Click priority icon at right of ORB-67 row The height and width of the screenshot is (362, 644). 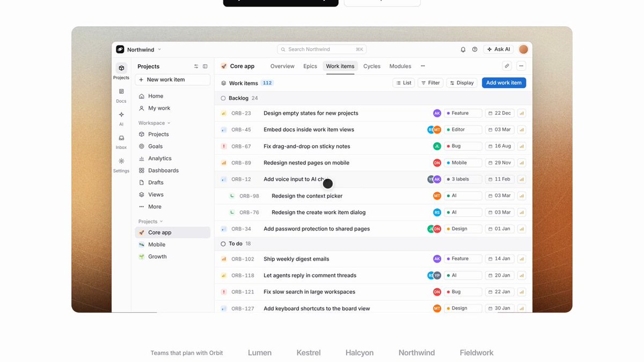point(522,146)
